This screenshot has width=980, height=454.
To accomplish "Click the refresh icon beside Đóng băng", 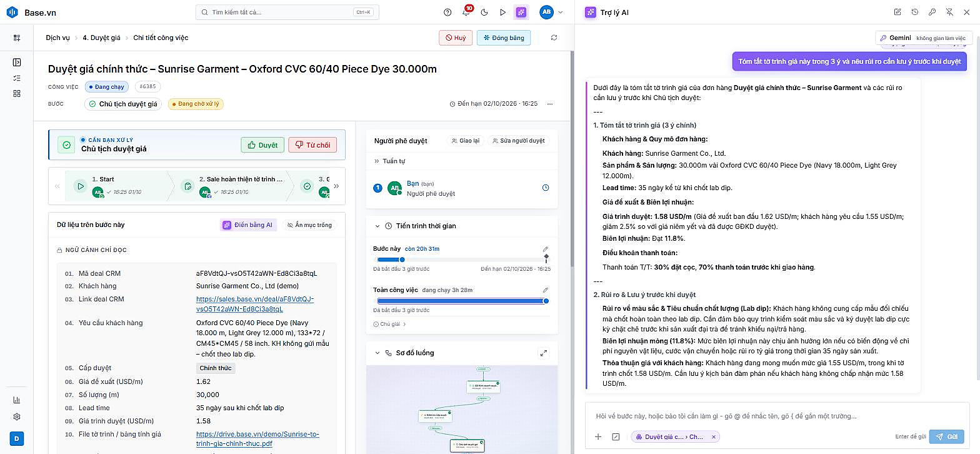I will (554, 38).
